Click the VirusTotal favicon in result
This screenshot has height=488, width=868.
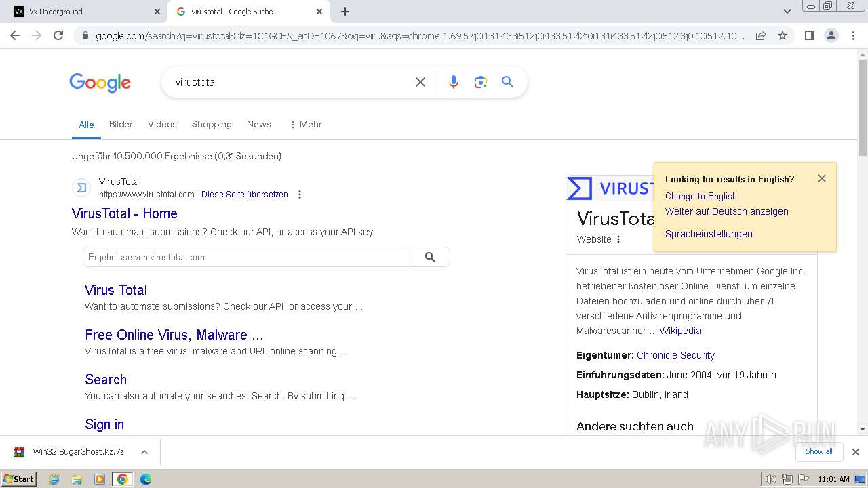coord(81,188)
